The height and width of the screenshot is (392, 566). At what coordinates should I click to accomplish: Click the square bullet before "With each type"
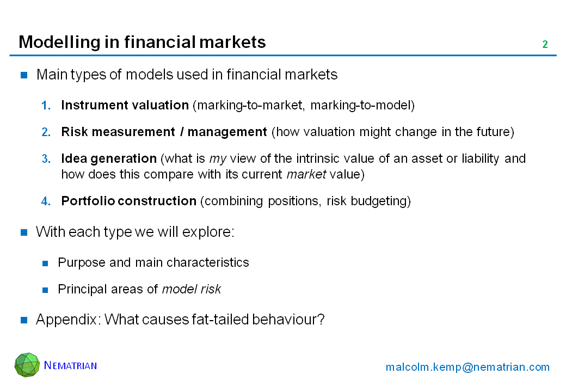24,232
